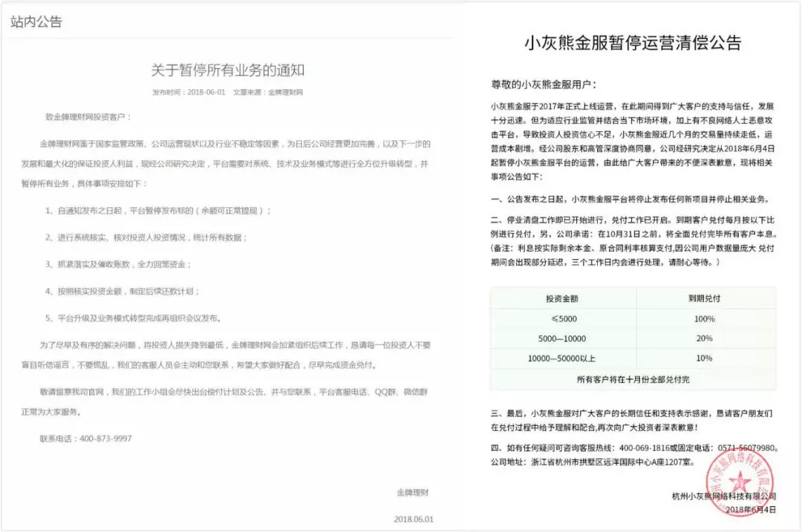Click the table cell 5000—10000
This screenshot has width=802, height=532.
(x=562, y=339)
